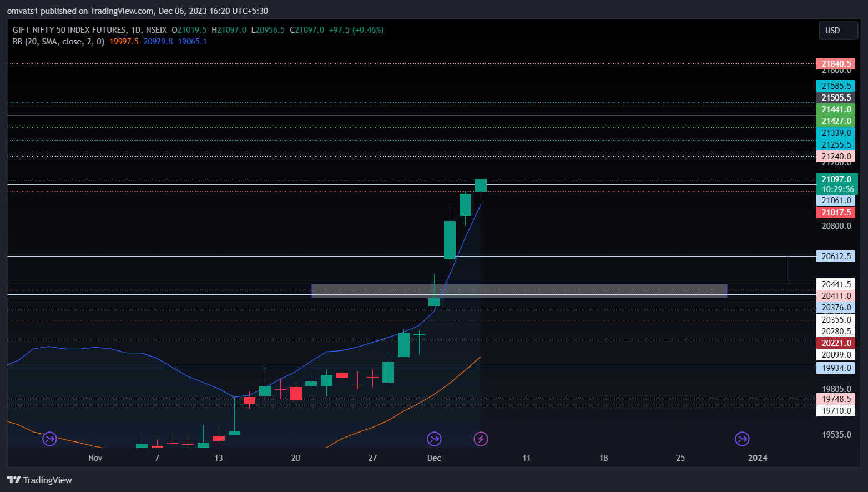Click the 21585.5 price label
This screenshot has height=492, width=868.
836,86
